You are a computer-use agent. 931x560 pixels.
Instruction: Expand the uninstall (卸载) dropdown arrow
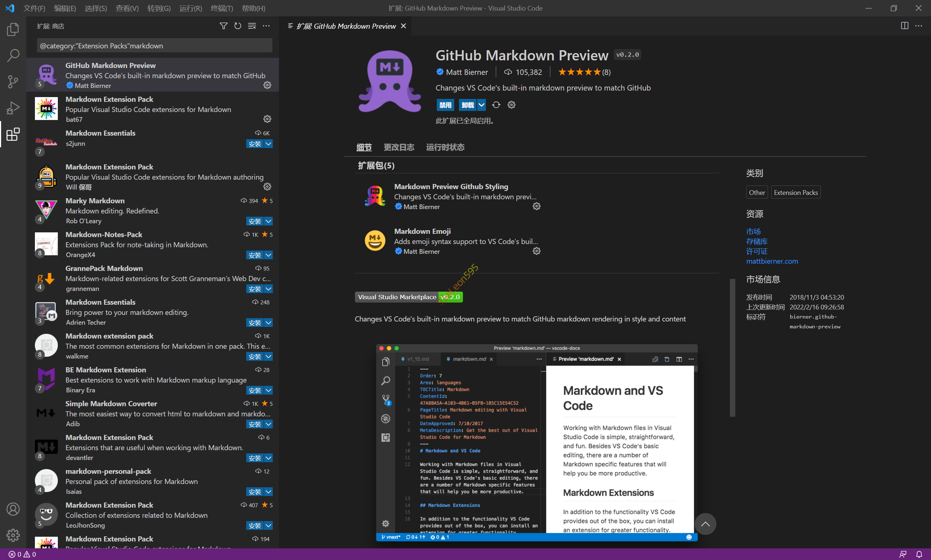point(482,105)
